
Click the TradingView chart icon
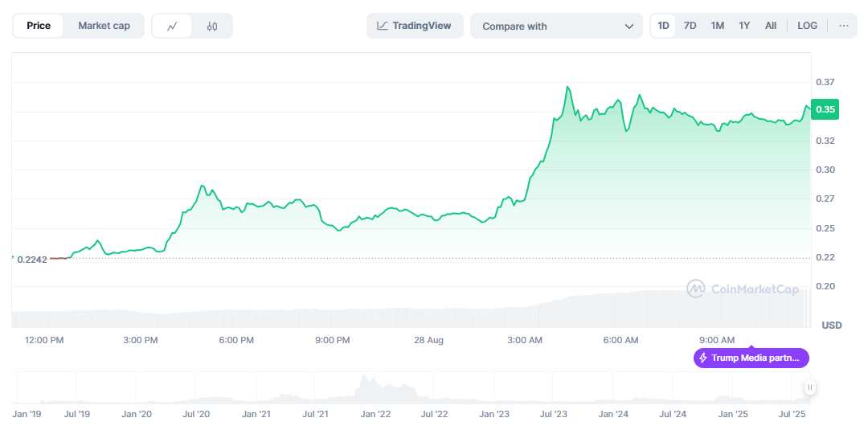coord(383,26)
